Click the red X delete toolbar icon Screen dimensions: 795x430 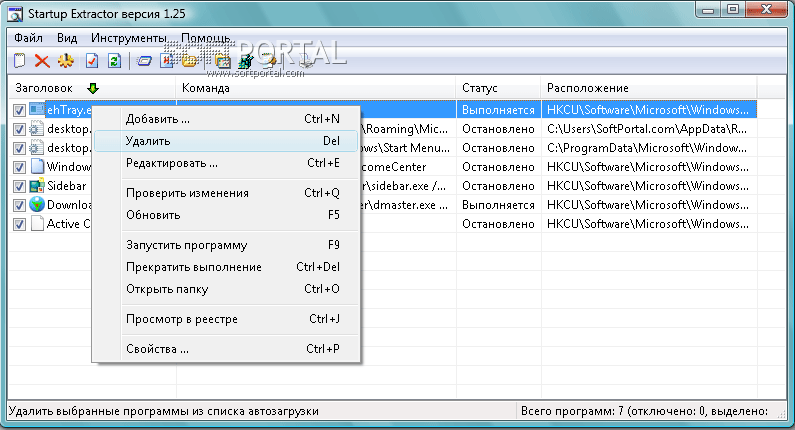coord(42,61)
